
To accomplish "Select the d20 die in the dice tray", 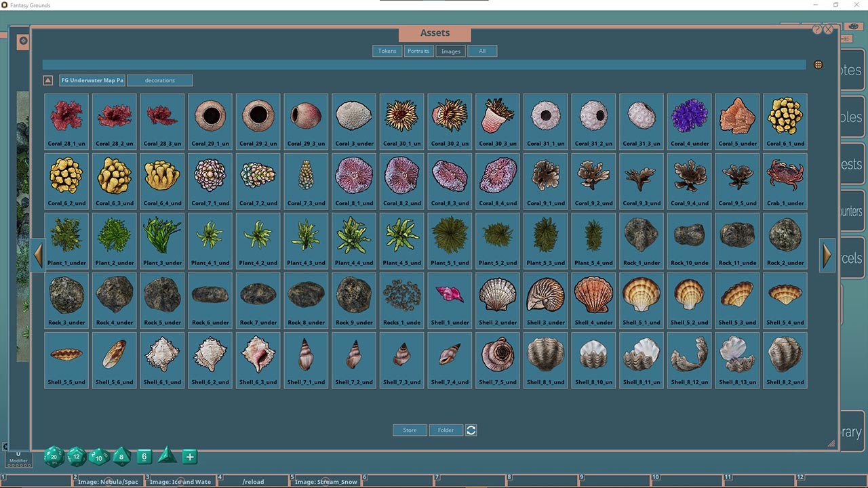I will click(53, 457).
